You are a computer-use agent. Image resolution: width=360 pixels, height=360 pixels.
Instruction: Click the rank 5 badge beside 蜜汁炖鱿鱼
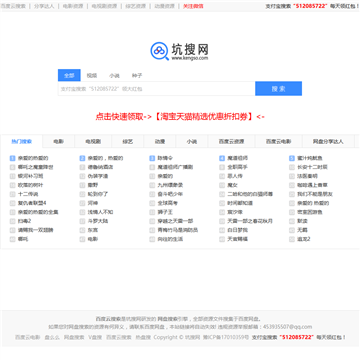click(292, 158)
